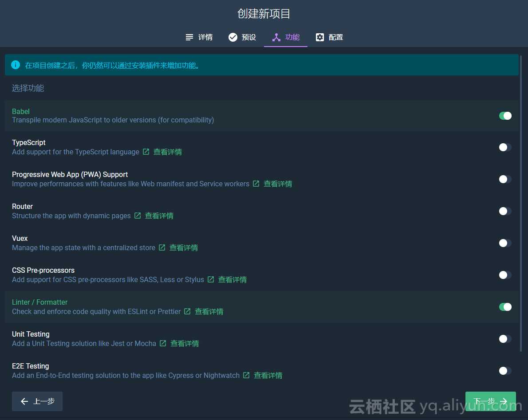Enable the Router feature
The image size is (528, 420).
(504, 211)
